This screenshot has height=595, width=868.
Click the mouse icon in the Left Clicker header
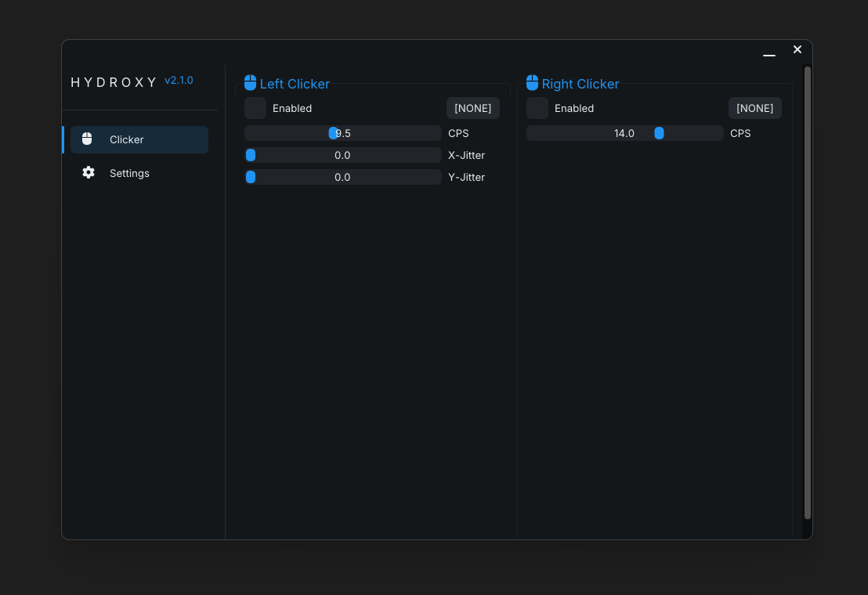click(251, 81)
